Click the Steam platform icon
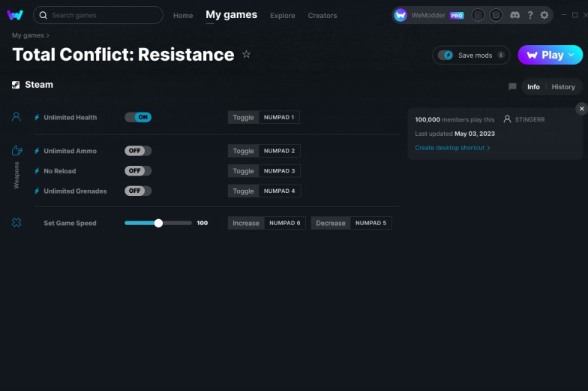 (16, 85)
